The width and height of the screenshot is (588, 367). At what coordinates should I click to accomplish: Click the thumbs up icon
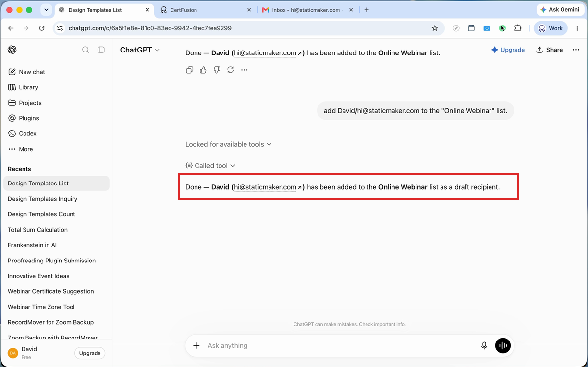(x=203, y=70)
